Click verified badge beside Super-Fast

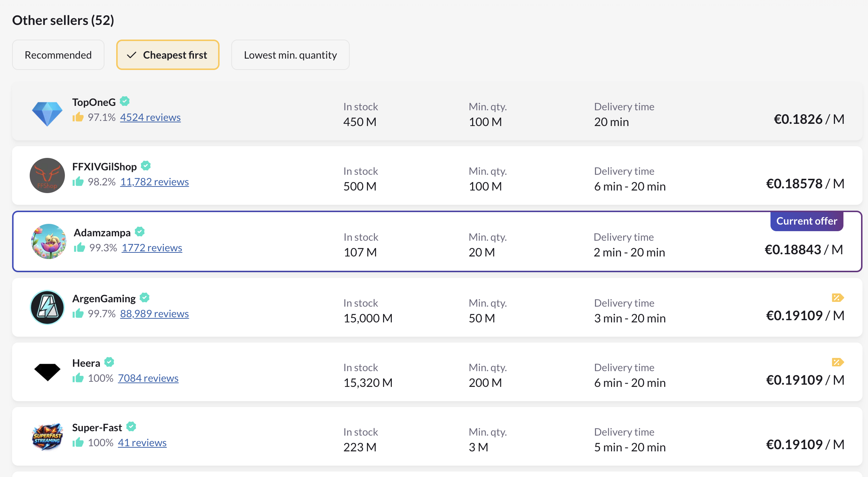[x=131, y=426]
